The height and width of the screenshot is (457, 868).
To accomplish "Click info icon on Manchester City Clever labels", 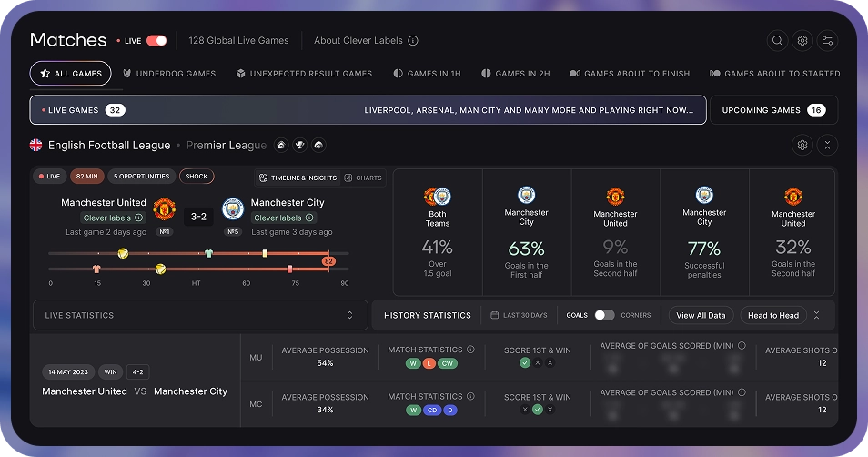I will [309, 218].
